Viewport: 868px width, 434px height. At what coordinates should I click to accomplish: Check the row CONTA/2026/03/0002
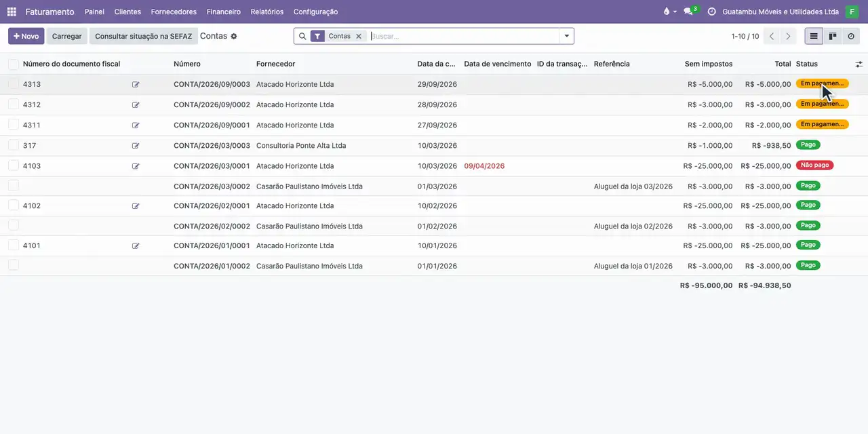tap(14, 186)
